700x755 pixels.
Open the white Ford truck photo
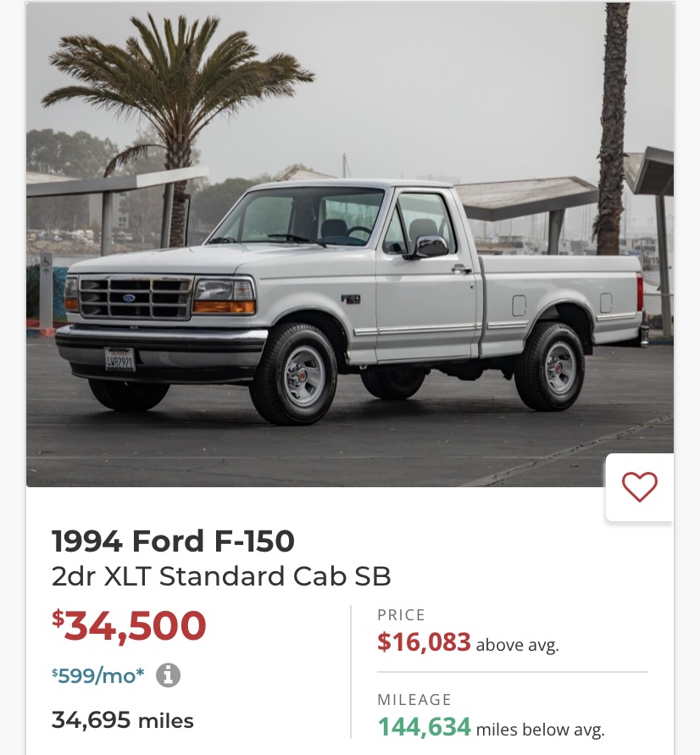349,246
